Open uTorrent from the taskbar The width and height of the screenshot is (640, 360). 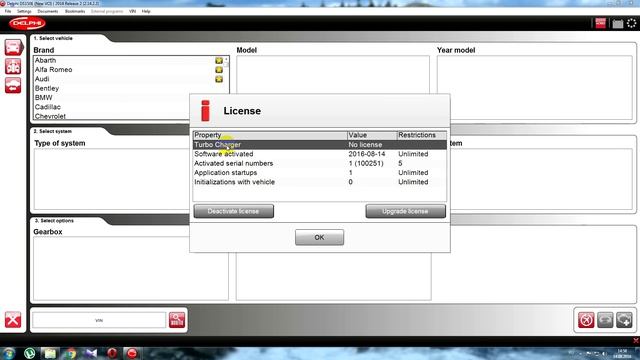coord(29,353)
